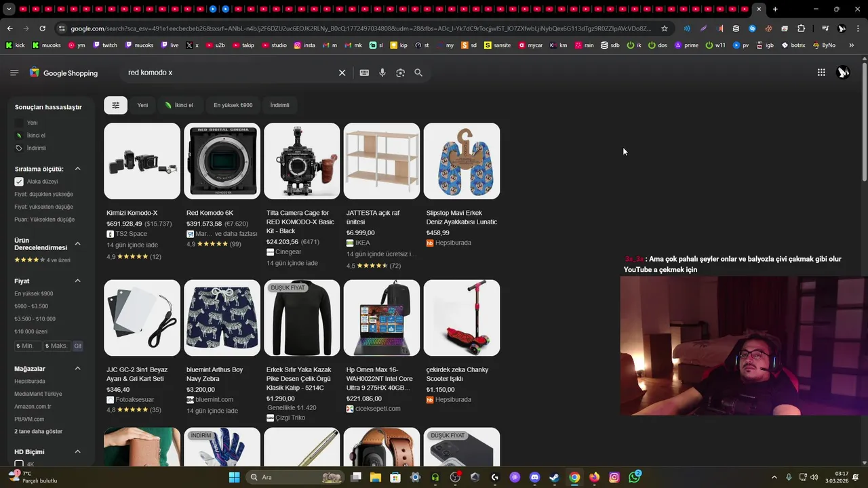The width and height of the screenshot is (868, 488).
Task: Open the botrix bookmark
Action: coord(793,45)
